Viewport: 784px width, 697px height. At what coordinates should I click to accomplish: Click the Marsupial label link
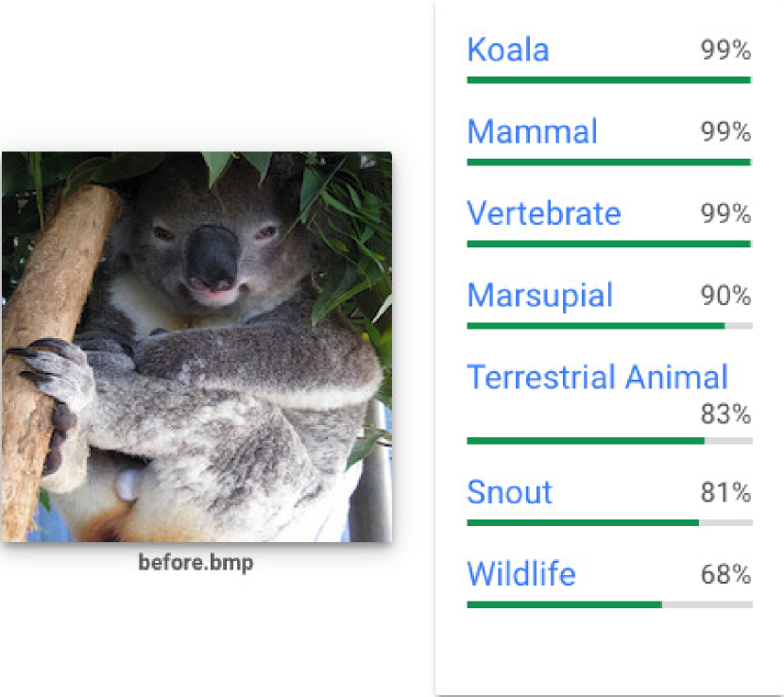pos(539,297)
